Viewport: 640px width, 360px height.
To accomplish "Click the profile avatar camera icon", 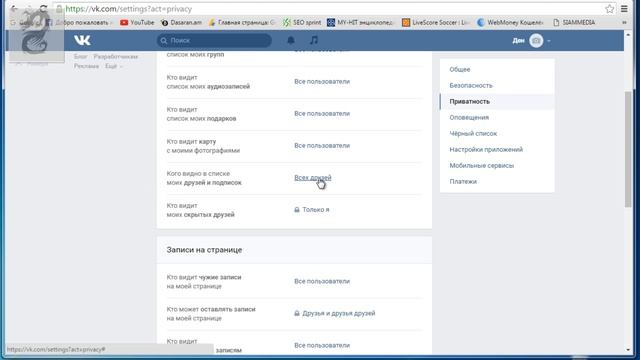I will point(536,40).
